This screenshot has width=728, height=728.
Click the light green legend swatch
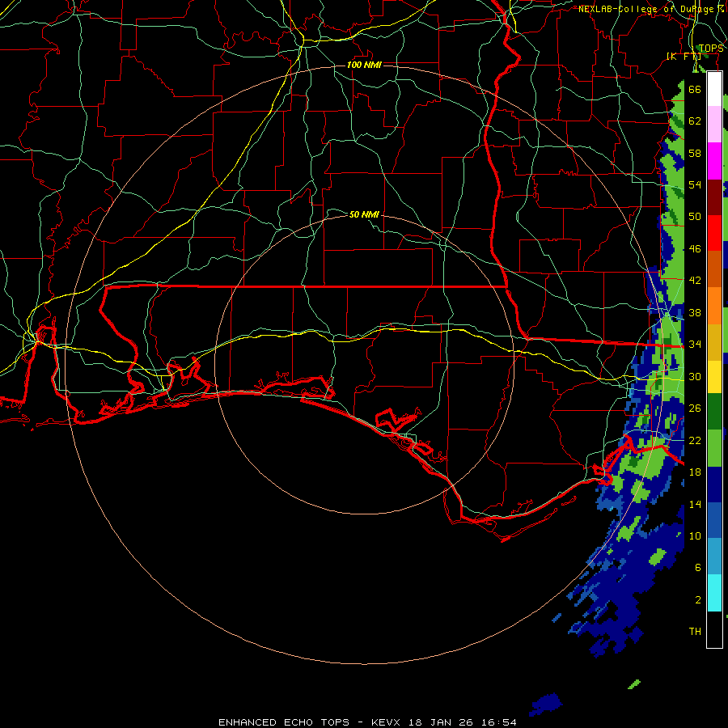tap(714, 448)
